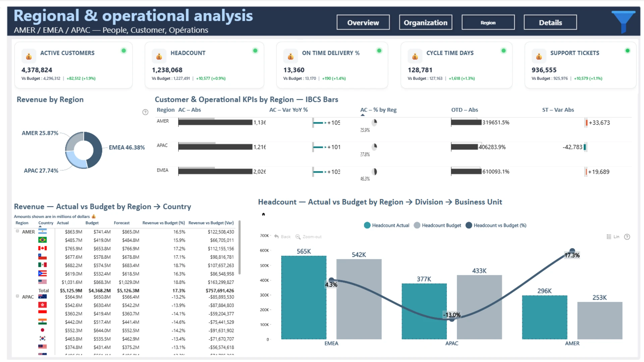Click the revenue table vertical scrollbar

[x=239, y=247]
